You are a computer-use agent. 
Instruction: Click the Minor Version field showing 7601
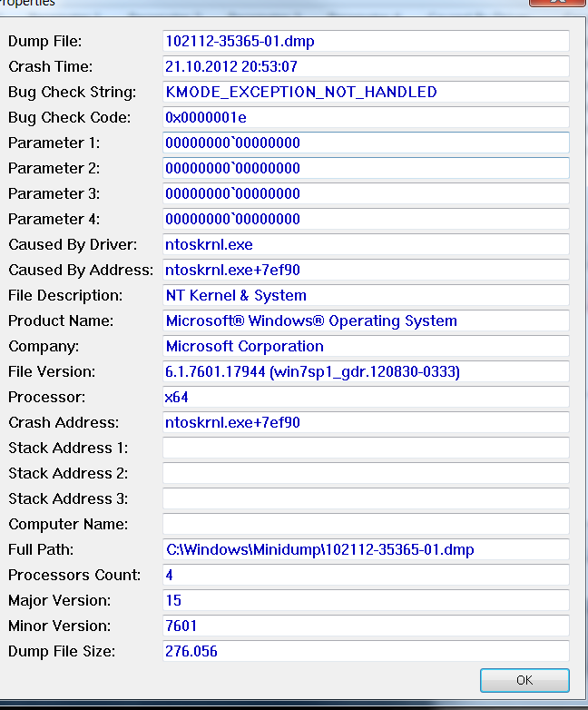366,626
